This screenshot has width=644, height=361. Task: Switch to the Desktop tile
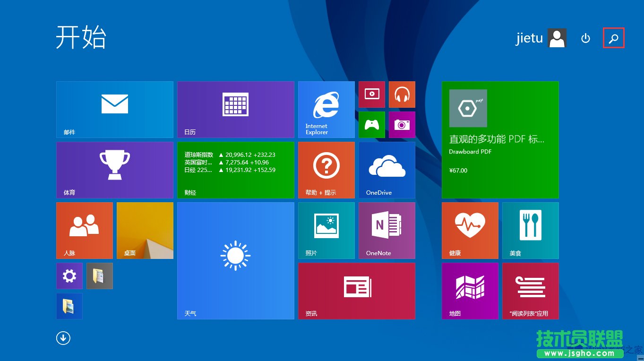point(145,230)
